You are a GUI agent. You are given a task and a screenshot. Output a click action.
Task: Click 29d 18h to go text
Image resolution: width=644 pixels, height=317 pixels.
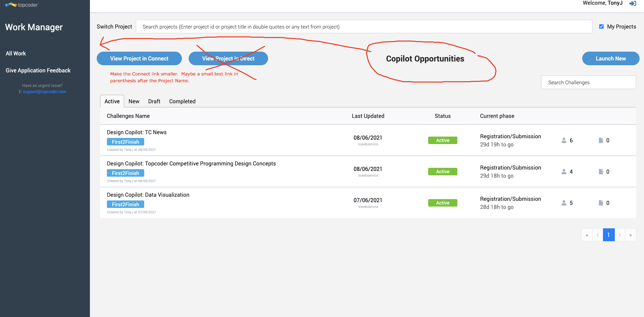pyautogui.click(x=497, y=176)
